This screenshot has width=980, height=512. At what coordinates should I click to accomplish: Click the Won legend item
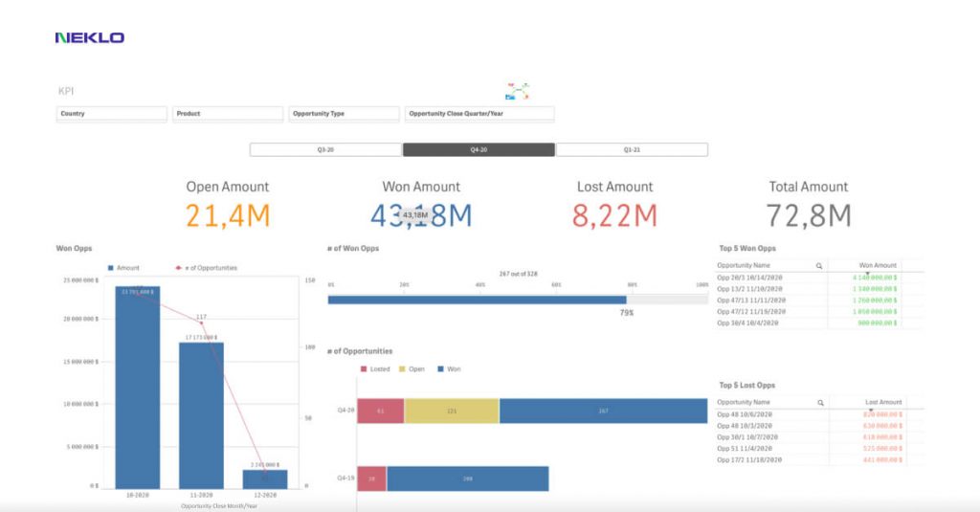pos(447,368)
